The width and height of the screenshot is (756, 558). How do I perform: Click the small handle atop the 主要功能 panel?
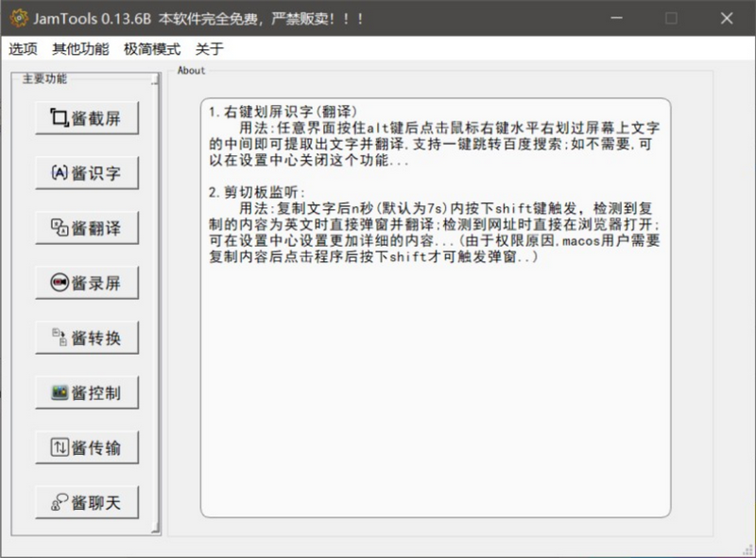tap(155, 81)
